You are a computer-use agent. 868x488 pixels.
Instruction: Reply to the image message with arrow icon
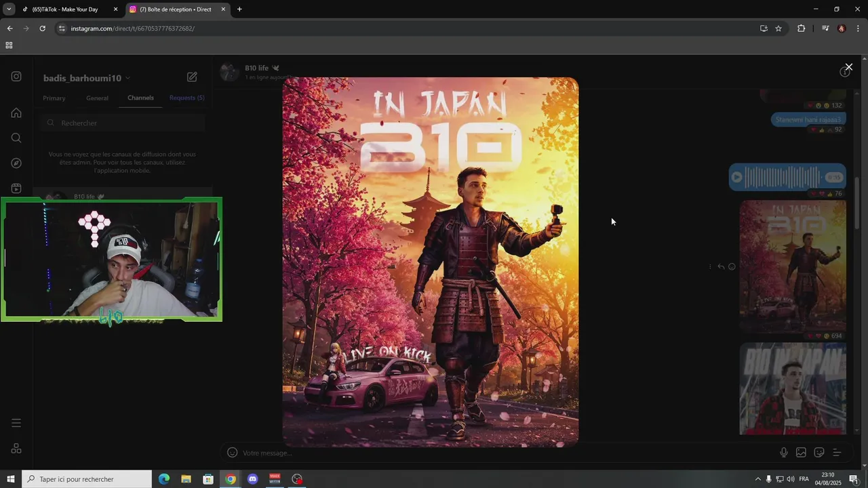click(721, 266)
